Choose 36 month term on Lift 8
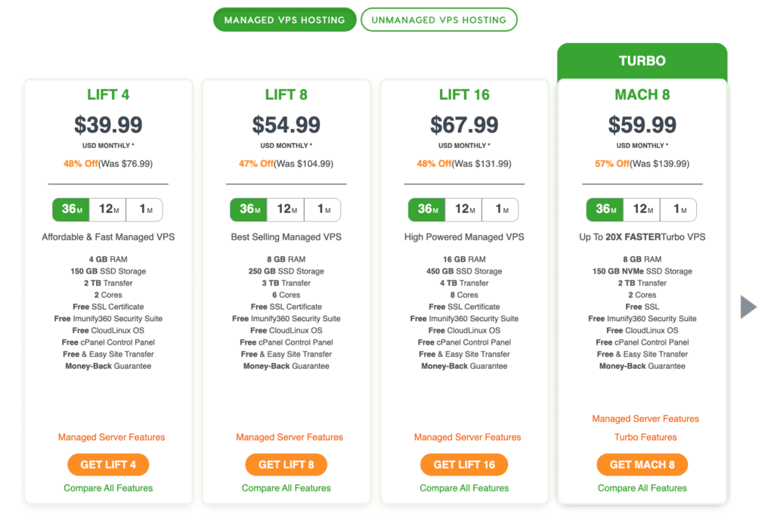 249,209
